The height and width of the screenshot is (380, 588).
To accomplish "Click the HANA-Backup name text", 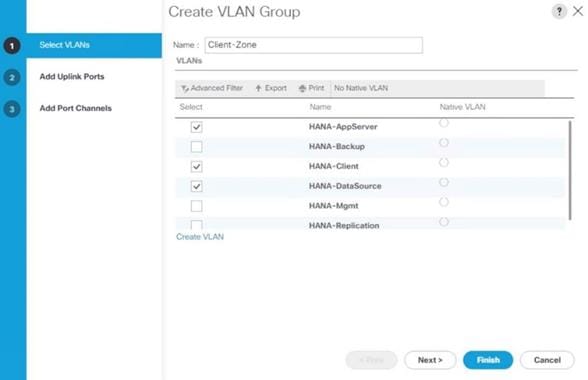I will [x=337, y=147].
